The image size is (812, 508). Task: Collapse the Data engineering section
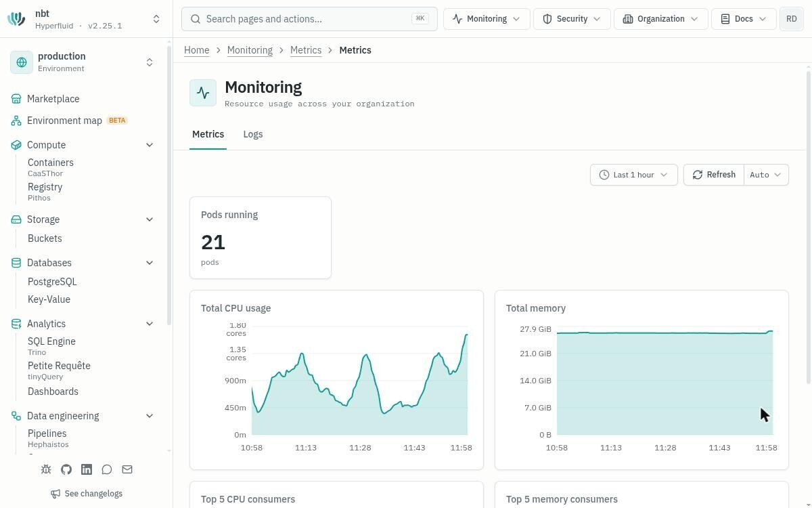point(150,416)
